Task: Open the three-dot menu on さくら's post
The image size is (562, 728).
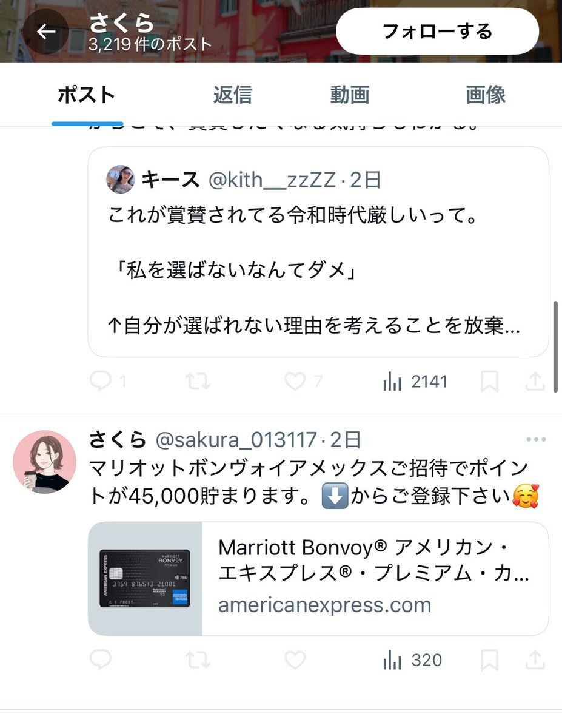Action: (x=537, y=440)
